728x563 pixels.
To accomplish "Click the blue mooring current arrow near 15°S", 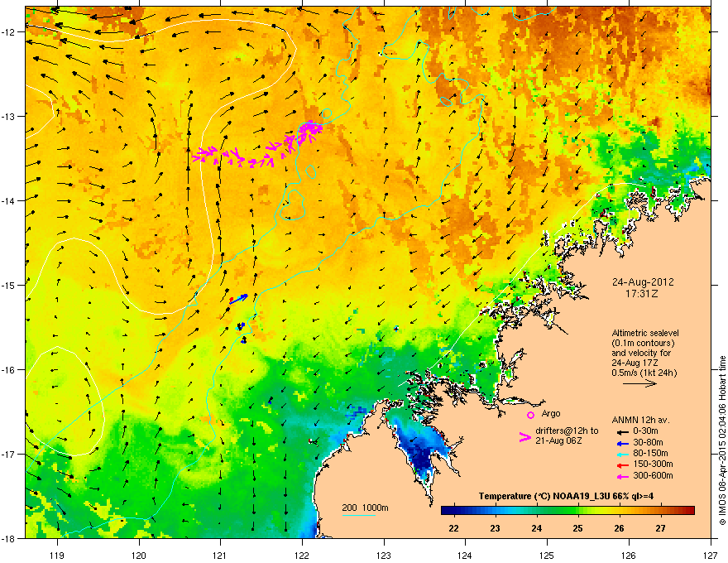I will [240, 299].
